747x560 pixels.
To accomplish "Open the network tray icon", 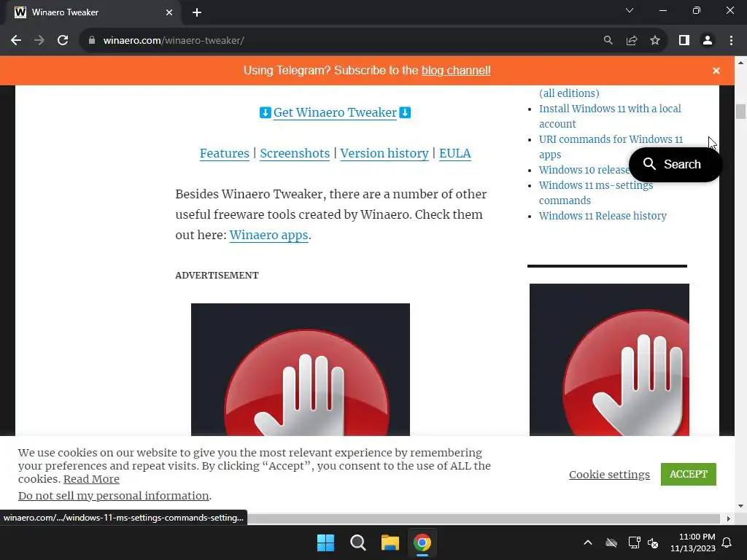I will pyautogui.click(x=634, y=542).
